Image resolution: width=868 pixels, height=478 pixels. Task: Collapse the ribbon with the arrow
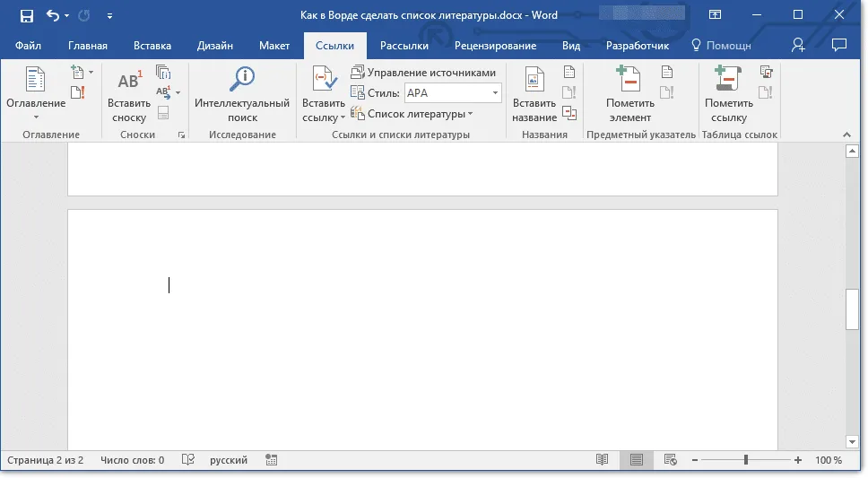pyautogui.click(x=846, y=135)
